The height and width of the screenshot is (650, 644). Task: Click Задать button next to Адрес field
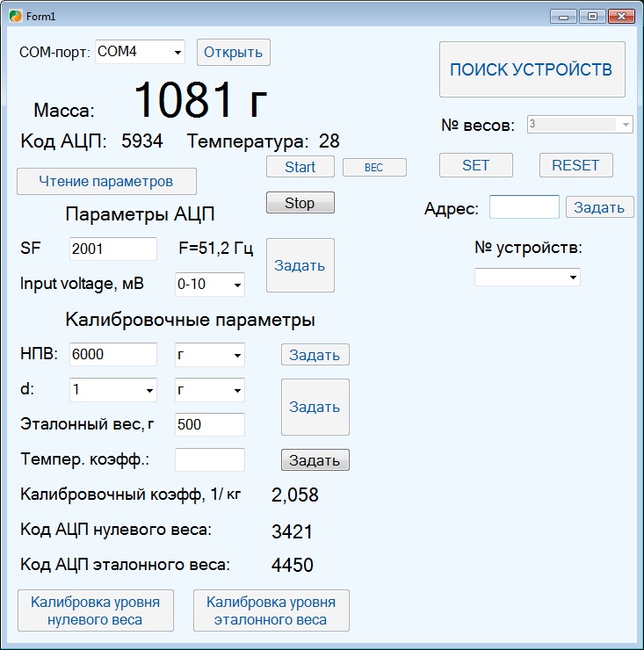point(599,206)
